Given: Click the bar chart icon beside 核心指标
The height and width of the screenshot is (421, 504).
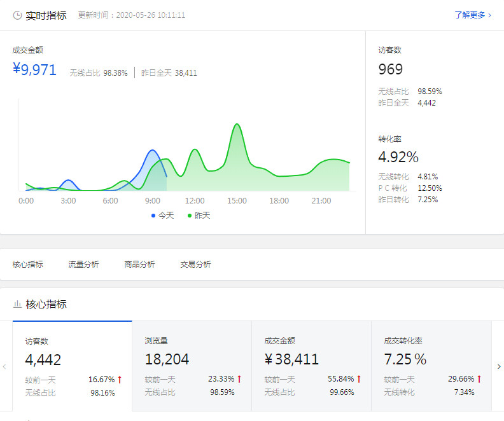Looking at the screenshot, I should pyautogui.click(x=17, y=305).
